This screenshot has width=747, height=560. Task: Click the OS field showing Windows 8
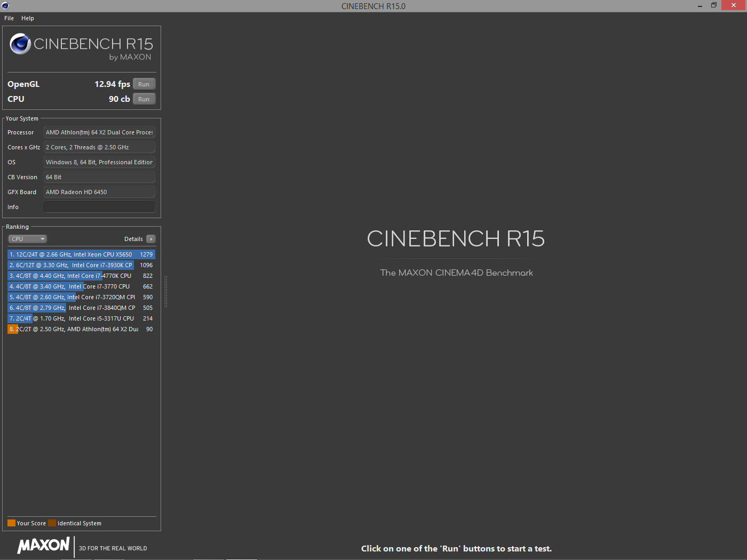coord(99,162)
